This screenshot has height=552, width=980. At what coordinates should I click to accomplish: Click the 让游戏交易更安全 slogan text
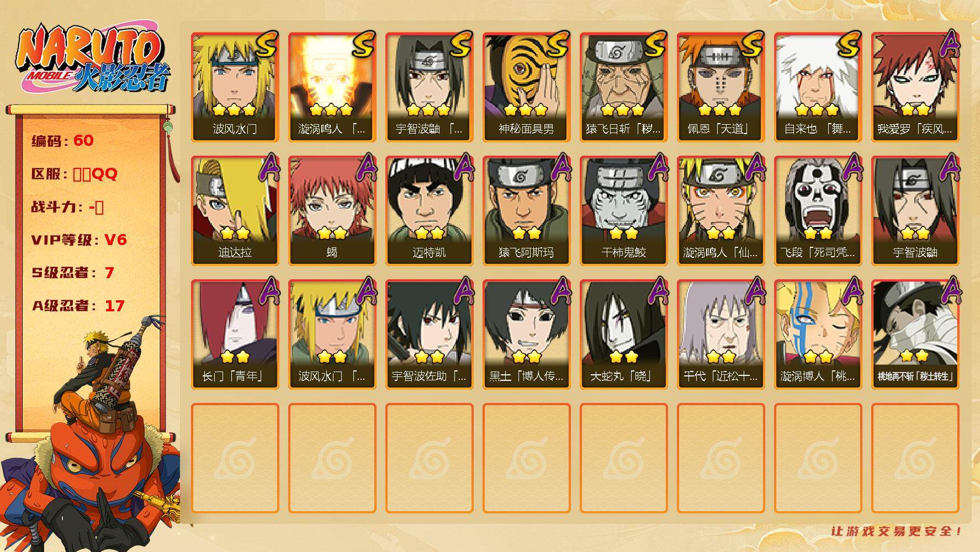897,531
